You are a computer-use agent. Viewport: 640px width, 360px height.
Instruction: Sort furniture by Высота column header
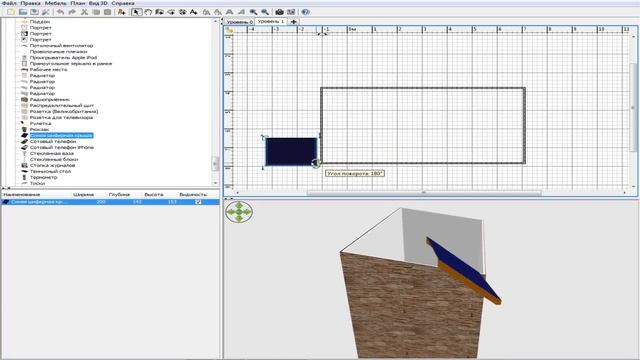[154, 195]
